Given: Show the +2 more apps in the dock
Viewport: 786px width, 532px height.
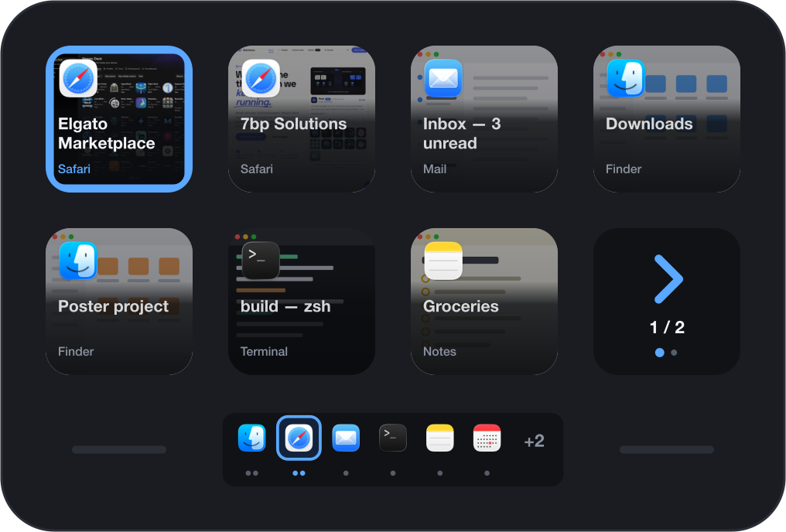Looking at the screenshot, I should click(x=535, y=441).
